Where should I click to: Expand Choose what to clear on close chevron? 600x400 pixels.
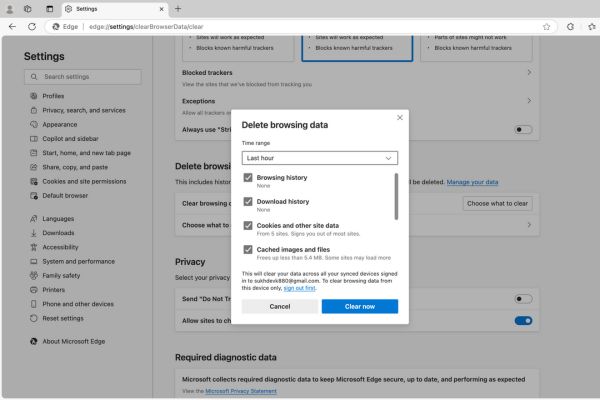coord(529,225)
